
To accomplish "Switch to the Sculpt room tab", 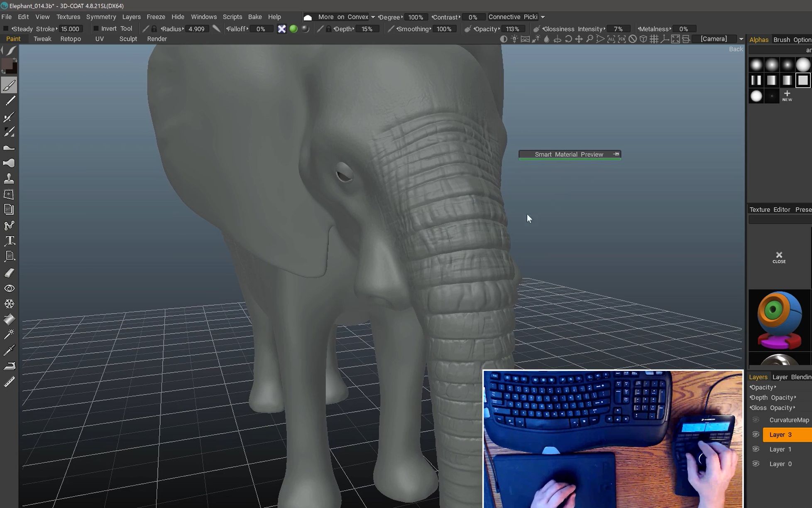I will click(x=128, y=39).
